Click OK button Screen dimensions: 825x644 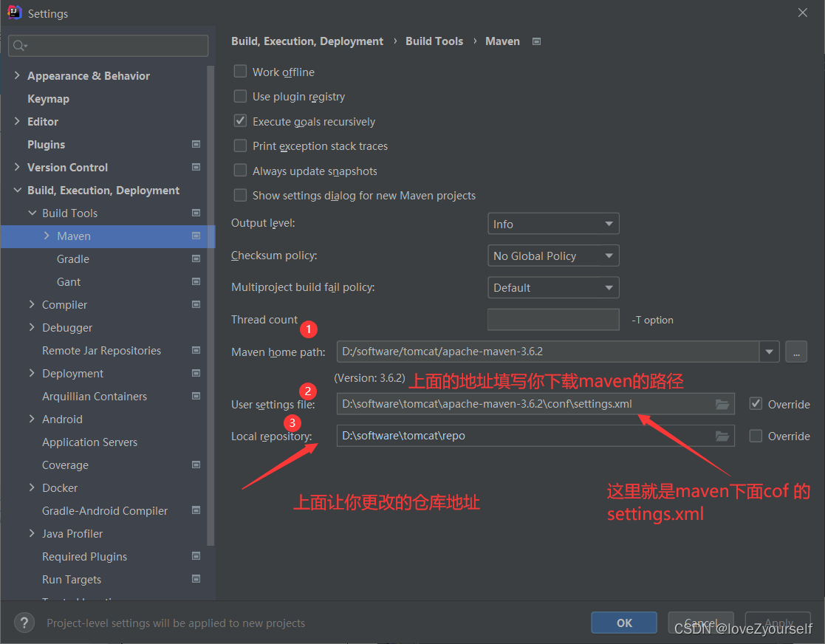[624, 623]
